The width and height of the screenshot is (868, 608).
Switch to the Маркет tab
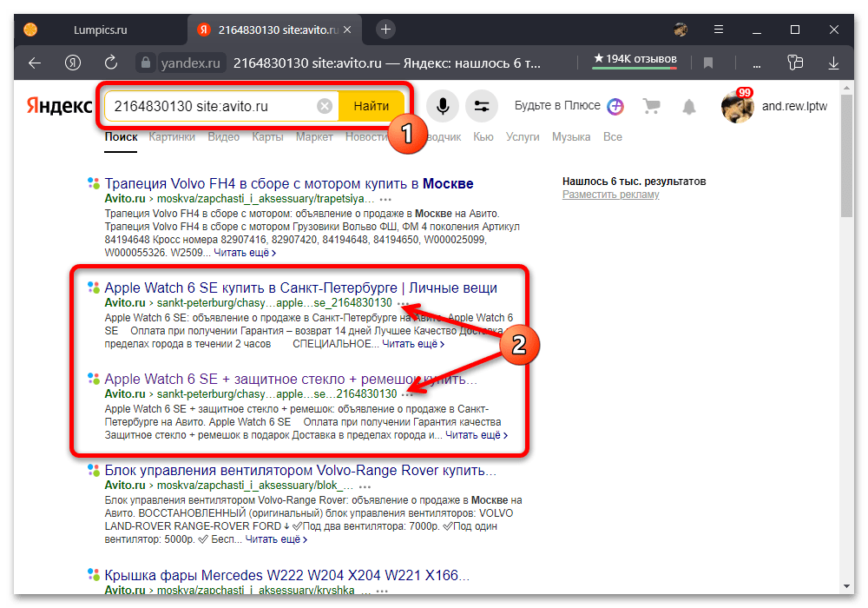[x=314, y=136]
